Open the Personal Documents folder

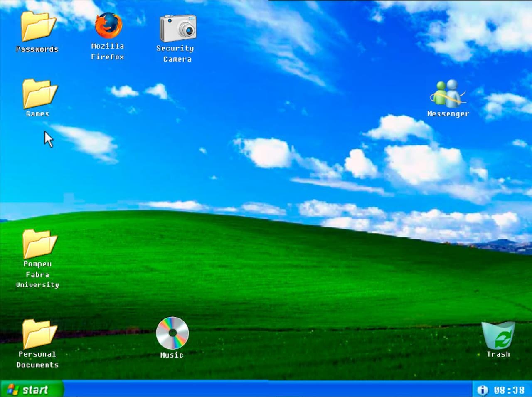(39, 334)
